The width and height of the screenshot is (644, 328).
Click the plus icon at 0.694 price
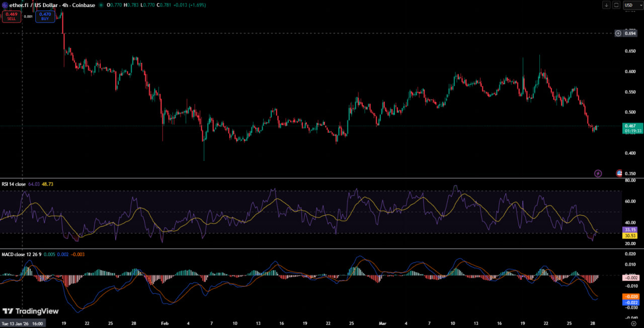pos(618,33)
